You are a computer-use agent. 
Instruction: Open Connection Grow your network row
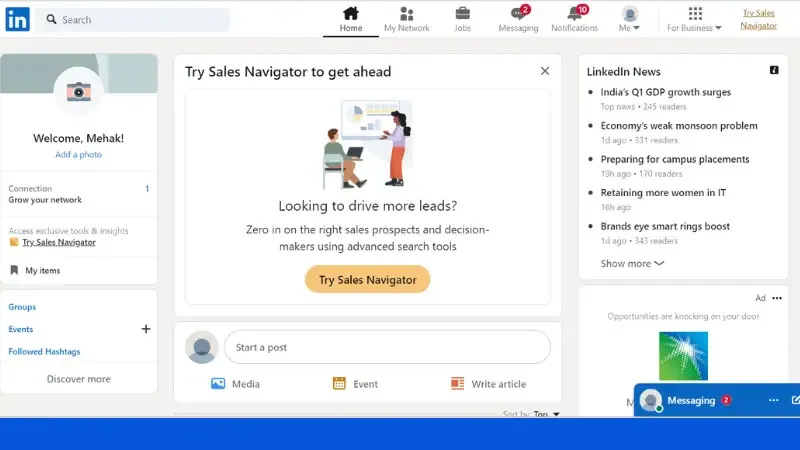pyautogui.click(x=79, y=194)
